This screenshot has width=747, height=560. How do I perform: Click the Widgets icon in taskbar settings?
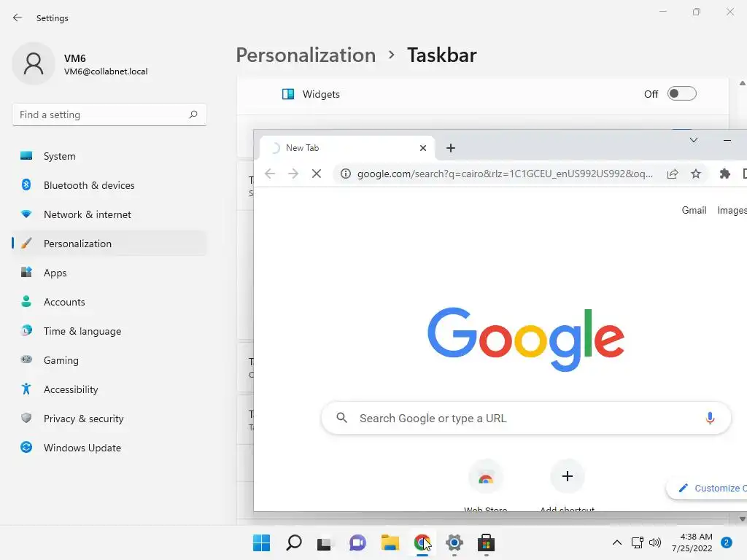point(288,94)
